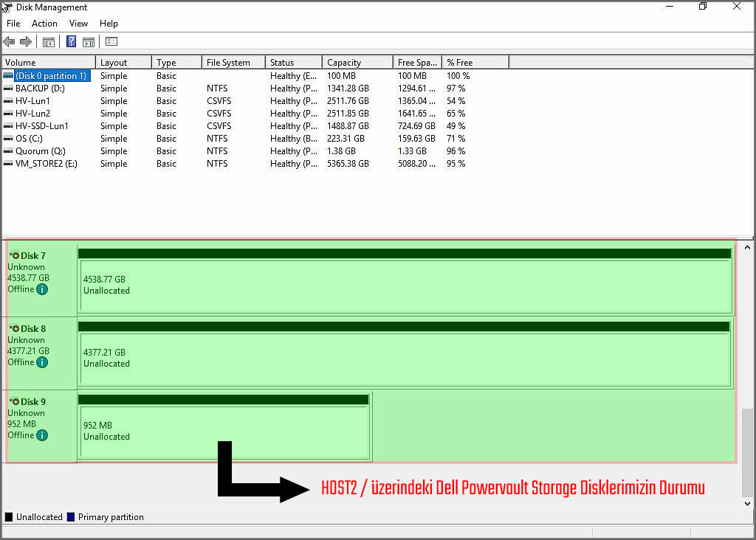Click the 49 % free cell
The image size is (756, 540).
(456, 126)
